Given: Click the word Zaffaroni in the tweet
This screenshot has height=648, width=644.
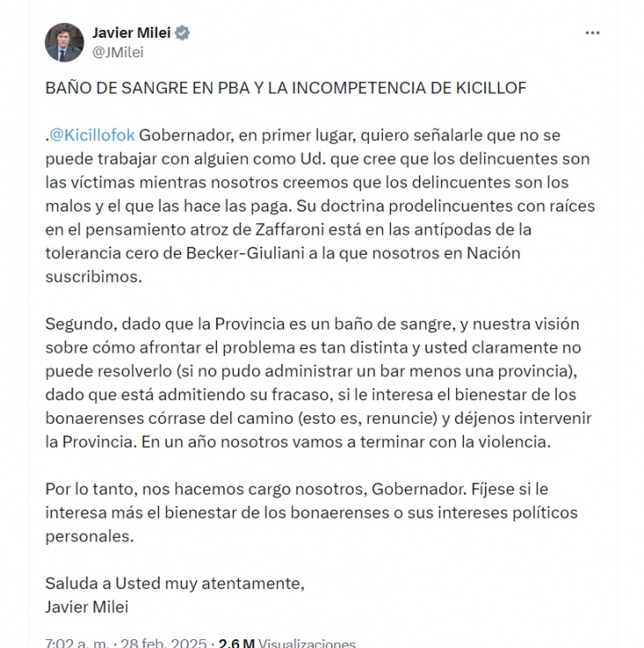Looking at the screenshot, I should (x=289, y=229).
